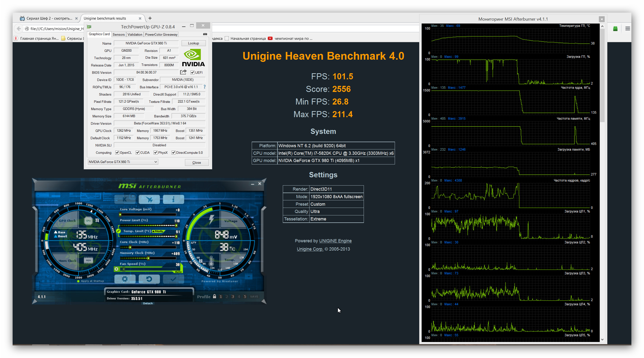Click the BIOS export share arrow icon in GPU-Z
The width and height of the screenshot is (644, 358).
pos(183,72)
